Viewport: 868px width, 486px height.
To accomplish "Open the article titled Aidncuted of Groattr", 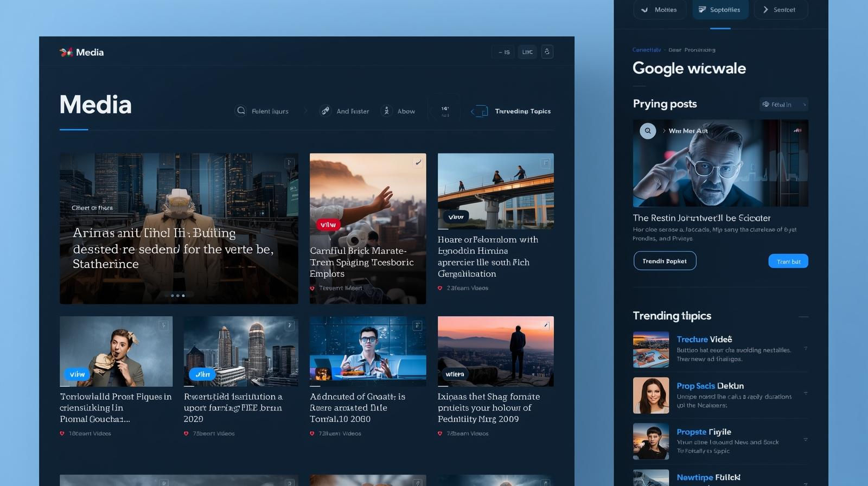I will coord(358,408).
